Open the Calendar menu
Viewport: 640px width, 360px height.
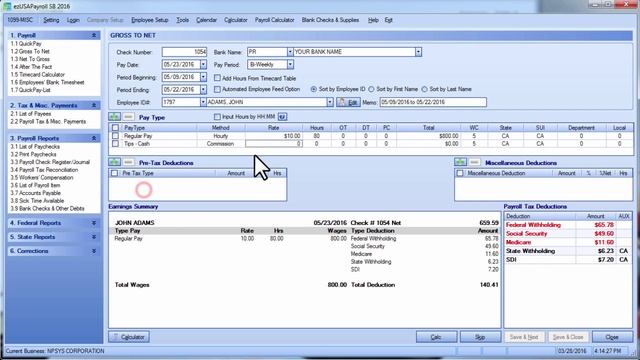(206, 20)
